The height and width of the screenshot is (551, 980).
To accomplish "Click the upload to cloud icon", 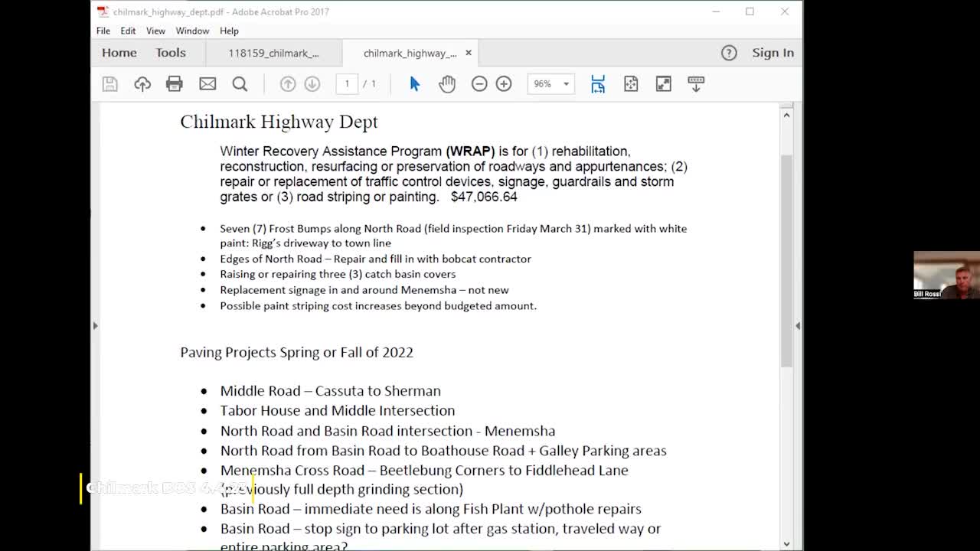I will 142,84.
